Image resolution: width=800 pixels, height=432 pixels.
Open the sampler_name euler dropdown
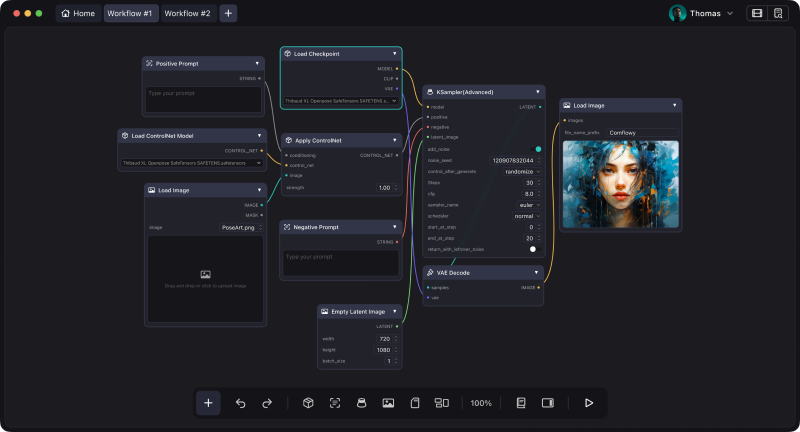click(x=530, y=205)
